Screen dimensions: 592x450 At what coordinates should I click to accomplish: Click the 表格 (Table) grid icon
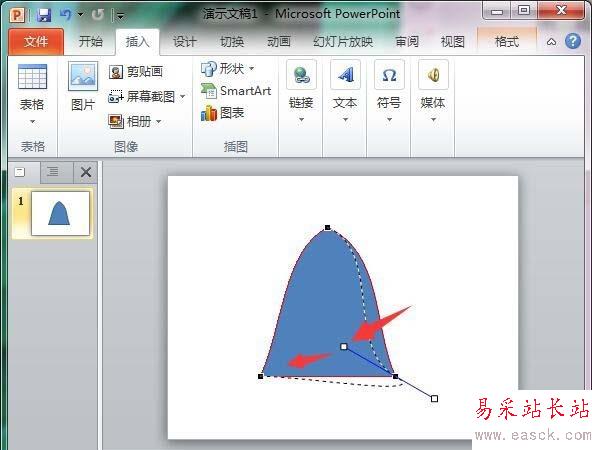[32, 77]
